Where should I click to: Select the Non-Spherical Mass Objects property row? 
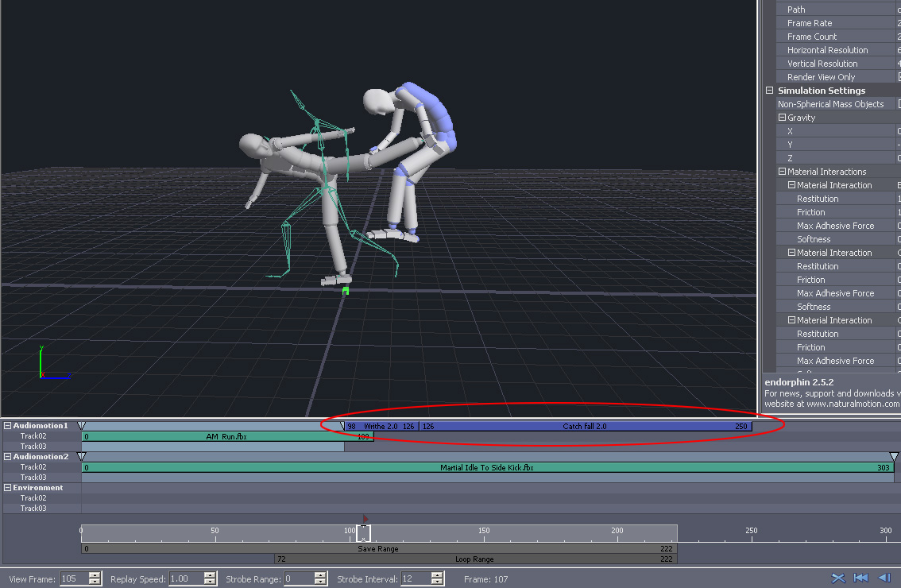pos(838,104)
